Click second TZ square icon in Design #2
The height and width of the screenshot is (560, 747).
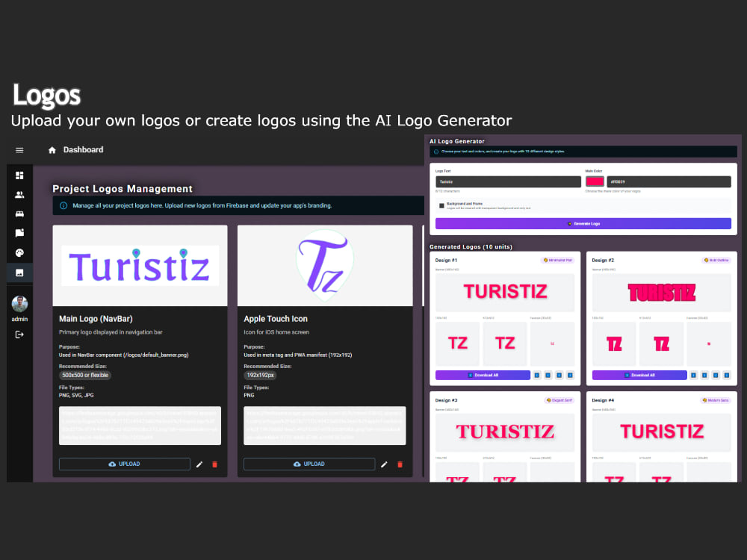click(661, 343)
